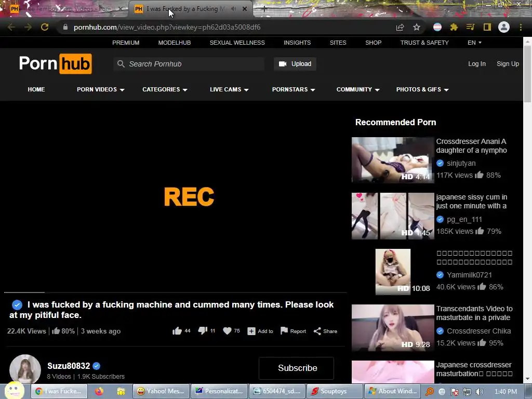
Task: Open recommended thumbnail by sinjutyan
Action: [393, 160]
